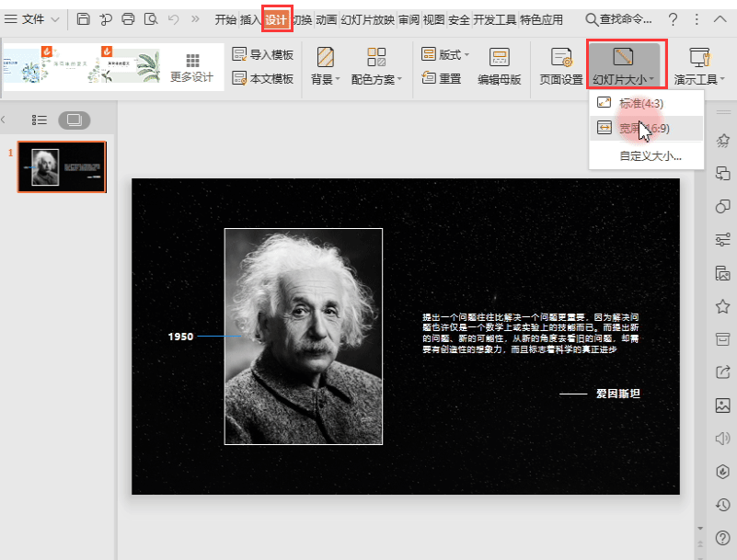Open the 编辑母版 slide master editor
The width and height of the screenshot is (737, 560).
point(499,66)
